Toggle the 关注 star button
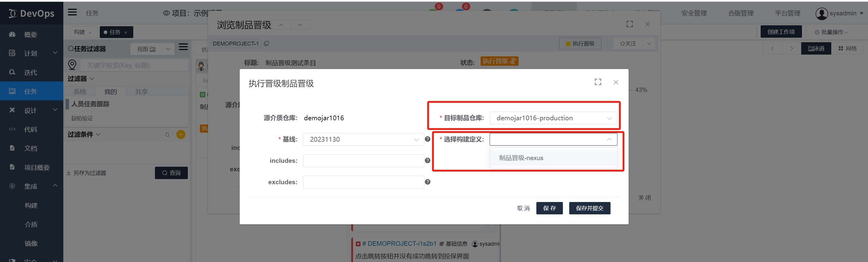The height and width of the screenshot is (262, 868). click(x=627, y=43)
